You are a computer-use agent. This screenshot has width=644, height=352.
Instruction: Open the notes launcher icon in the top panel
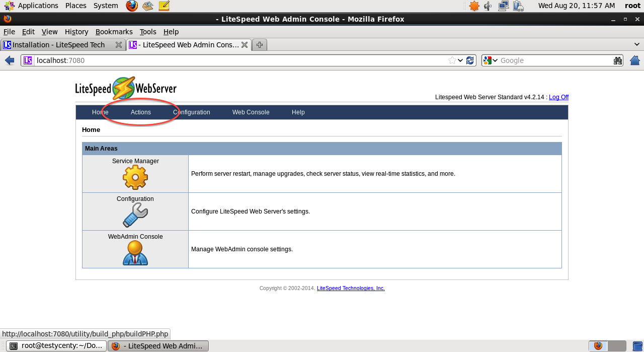(x=164, y=6)
